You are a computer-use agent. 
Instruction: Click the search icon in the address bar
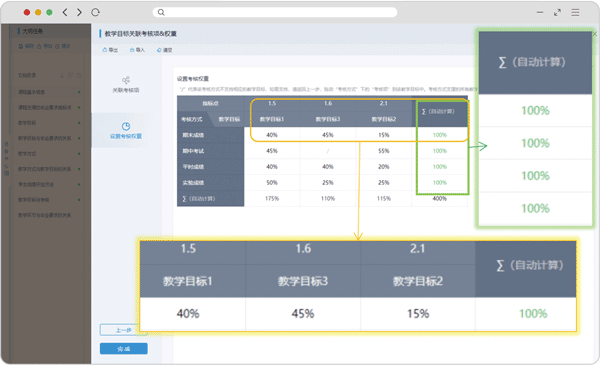(161, 12)
